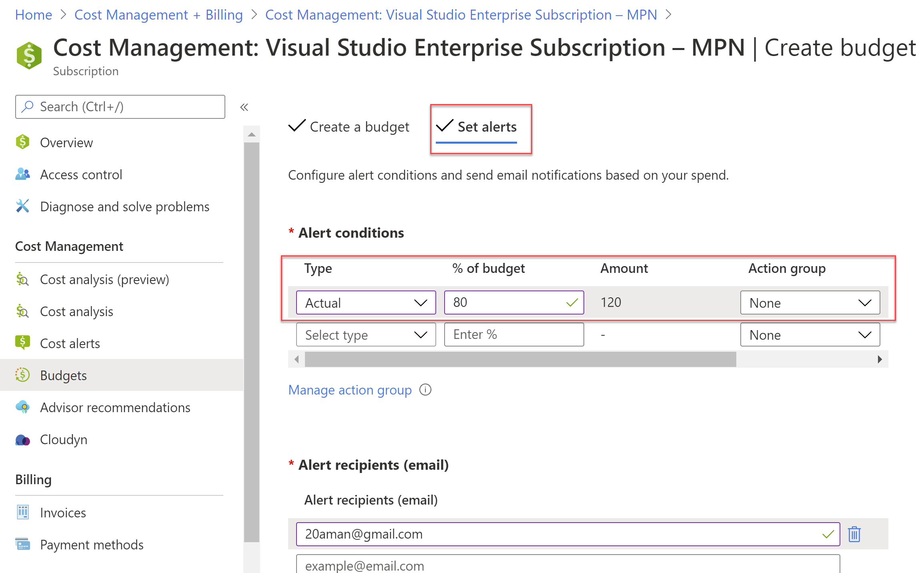Click the Cost alerts icon

22,343
